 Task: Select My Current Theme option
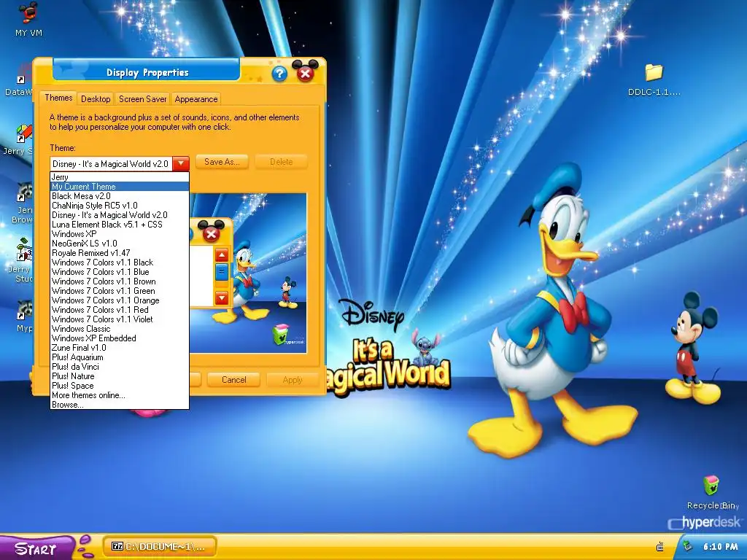coord(120,187)
